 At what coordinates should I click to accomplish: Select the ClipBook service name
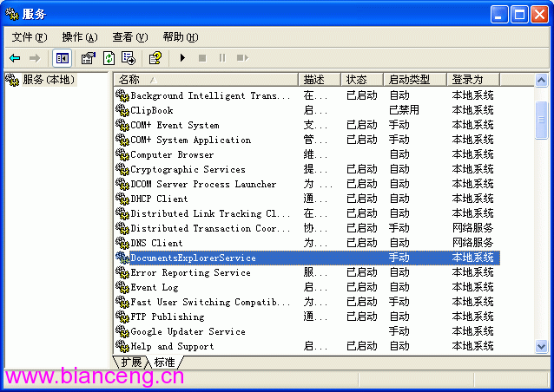152,110
